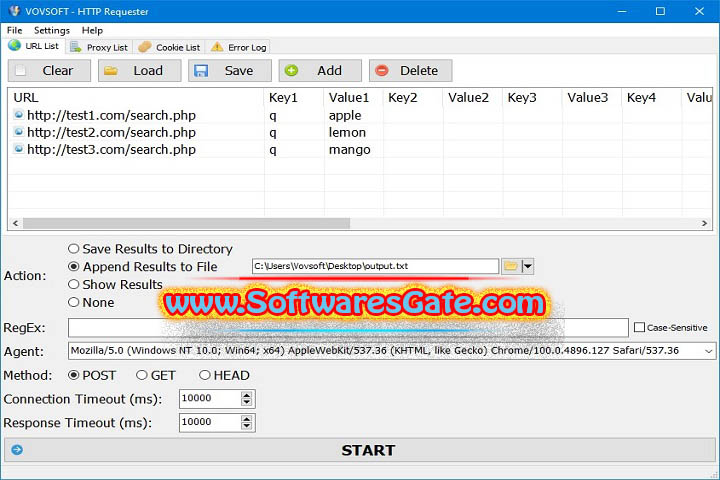
Task: Click the server icon on Proxy List tab
Action: tap(76, 47)
